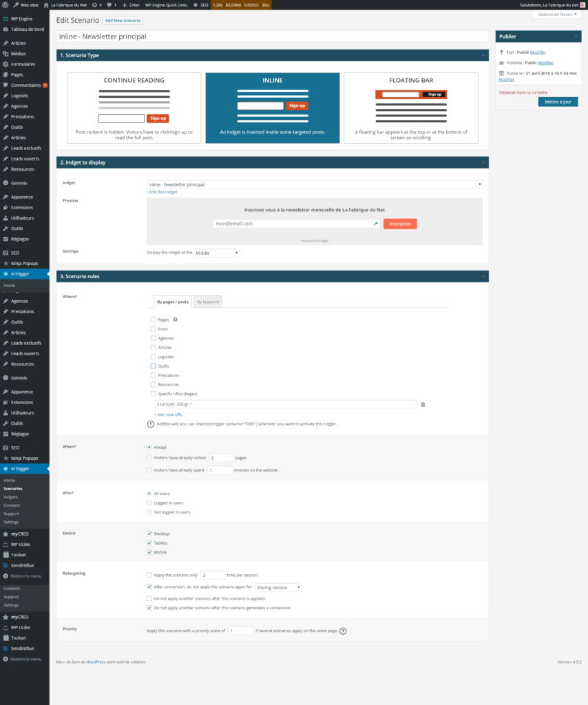Open the Options de l'écran tab
588x705 pixels.
coord(556,14)
